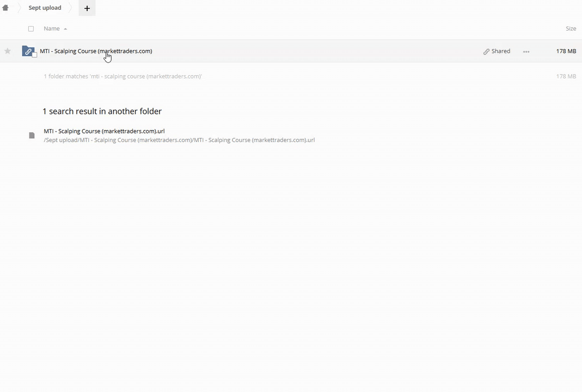Toggle the Select All checkbox in header
Viewport: 582px width, 392px height.
(31, 29)
